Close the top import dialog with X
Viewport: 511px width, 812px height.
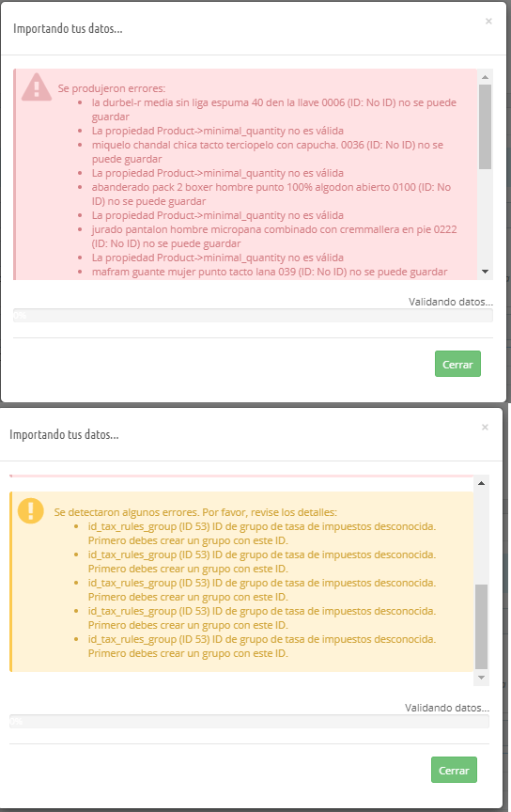point(488,22)
